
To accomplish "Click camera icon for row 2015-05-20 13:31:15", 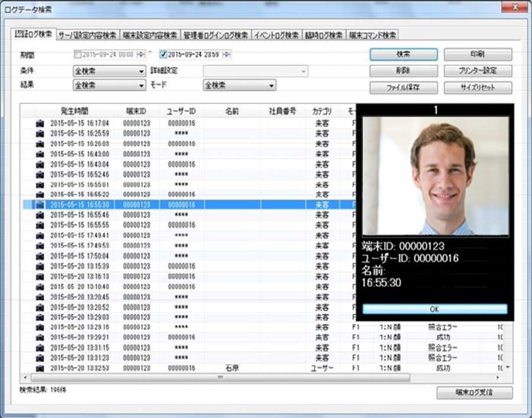I will tap(40, 348).
